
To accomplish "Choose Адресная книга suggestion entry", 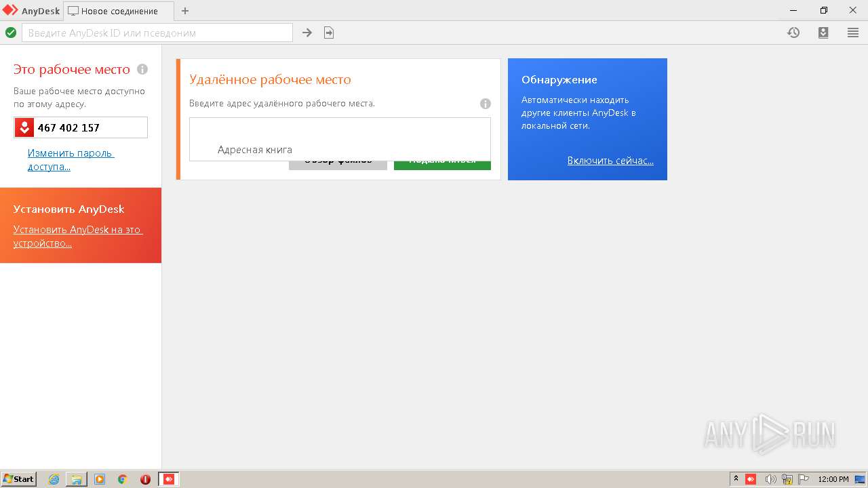I will [255, 150].
